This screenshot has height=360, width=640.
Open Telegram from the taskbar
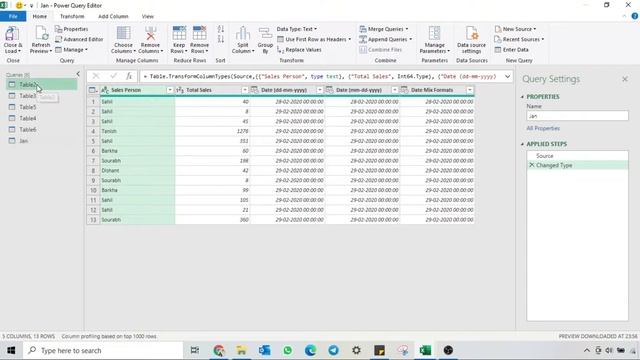(333, 350)
